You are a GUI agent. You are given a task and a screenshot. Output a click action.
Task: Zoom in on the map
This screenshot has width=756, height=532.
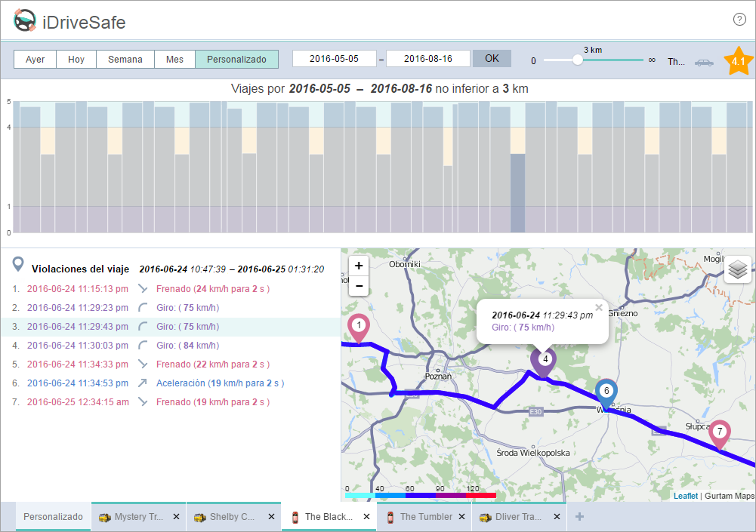(x=359, y=266)
